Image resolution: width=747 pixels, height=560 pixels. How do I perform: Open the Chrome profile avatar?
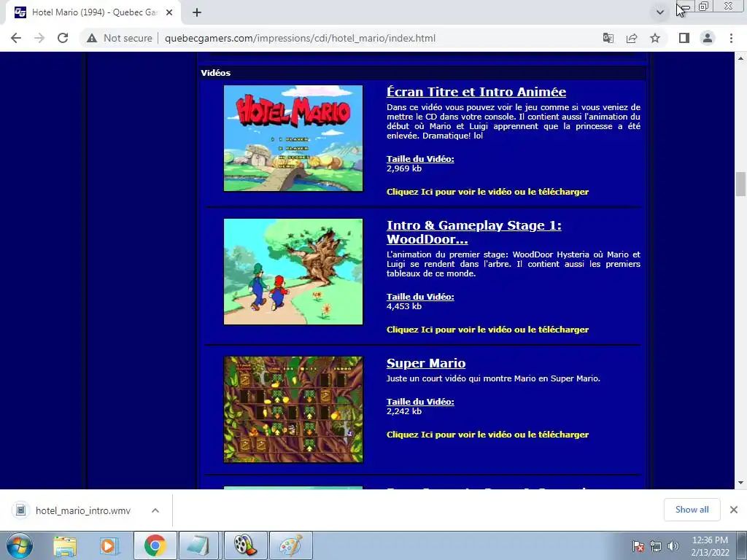(x=708, y=38)
